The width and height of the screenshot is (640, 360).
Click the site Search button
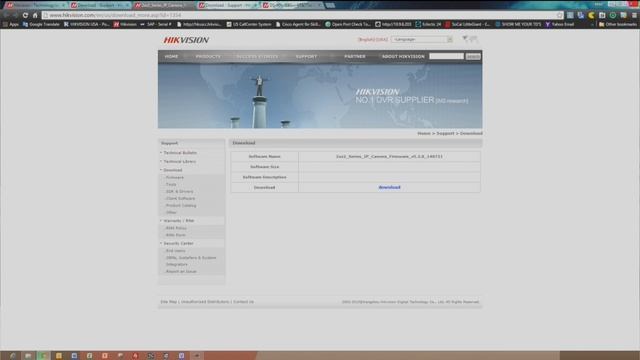pos(473,56)
